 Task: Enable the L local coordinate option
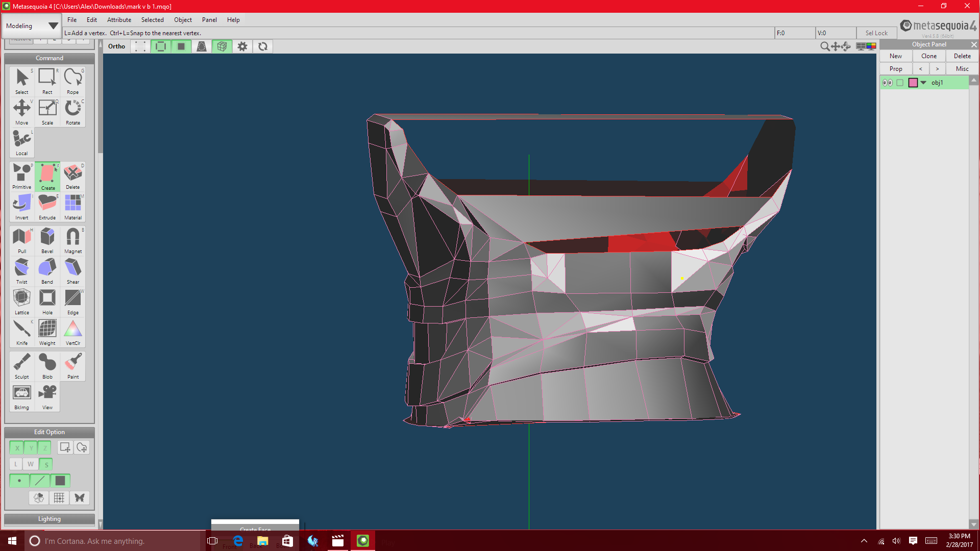coord(16,464)
